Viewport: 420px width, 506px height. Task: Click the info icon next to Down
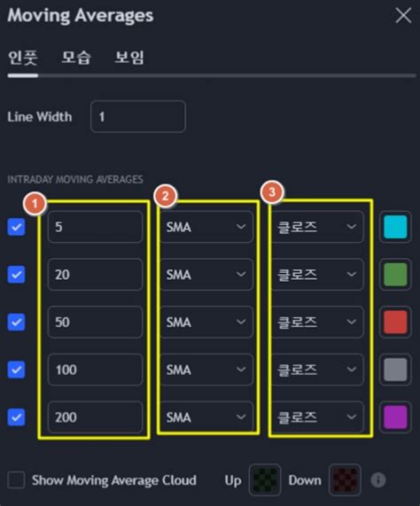pyautogui.click(x=378, y=480)
